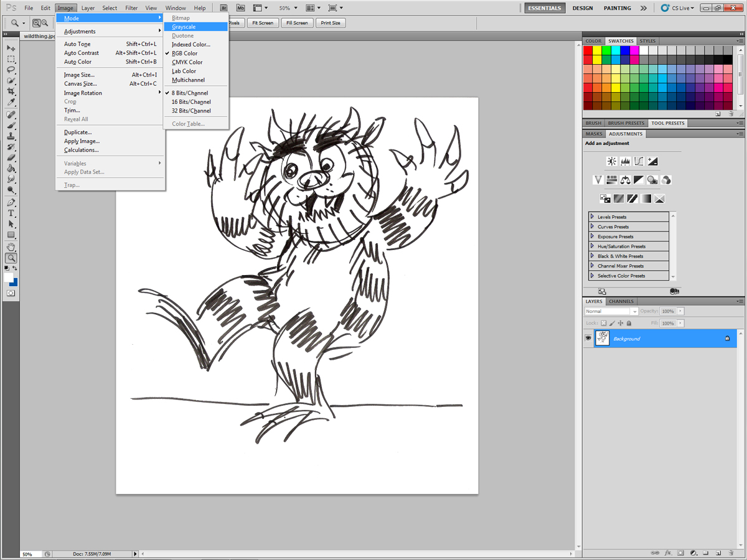Viewport: 747px width, 560px height.
Task: Add a Color Balance adjustment
Action: tap(625, 180)
